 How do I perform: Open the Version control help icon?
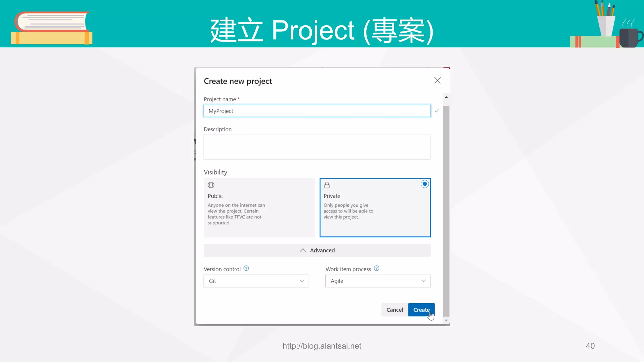coord(246,268)
